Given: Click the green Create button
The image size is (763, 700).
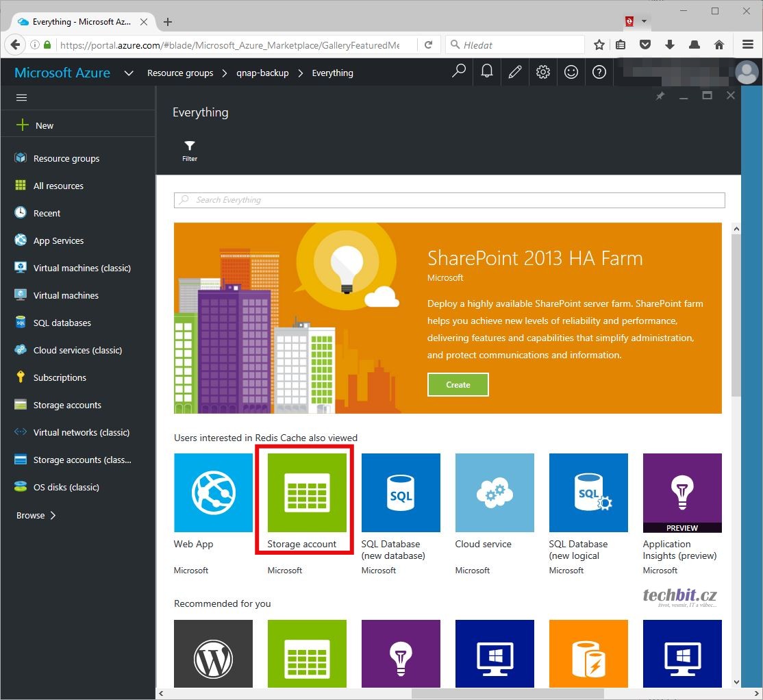Looking at the screenshot, I should (x=458, y=384).
